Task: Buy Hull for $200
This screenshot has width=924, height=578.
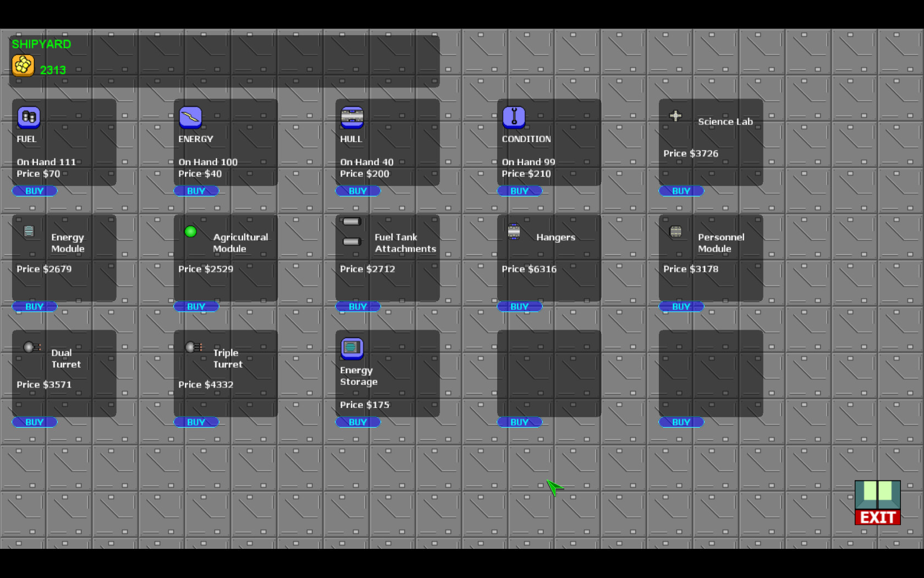Action: coord(358,191)
